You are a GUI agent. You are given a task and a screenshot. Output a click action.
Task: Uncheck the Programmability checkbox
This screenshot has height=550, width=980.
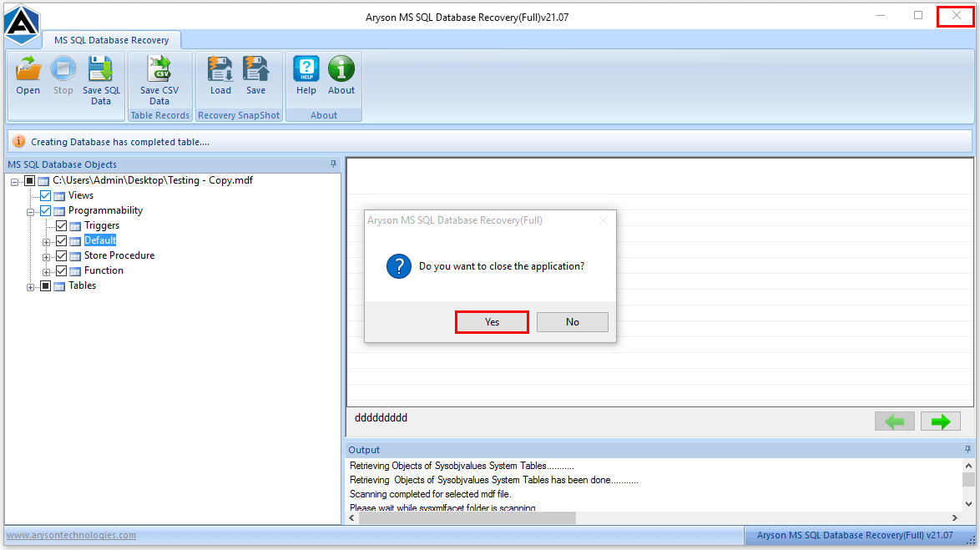(x=46, y=210)
